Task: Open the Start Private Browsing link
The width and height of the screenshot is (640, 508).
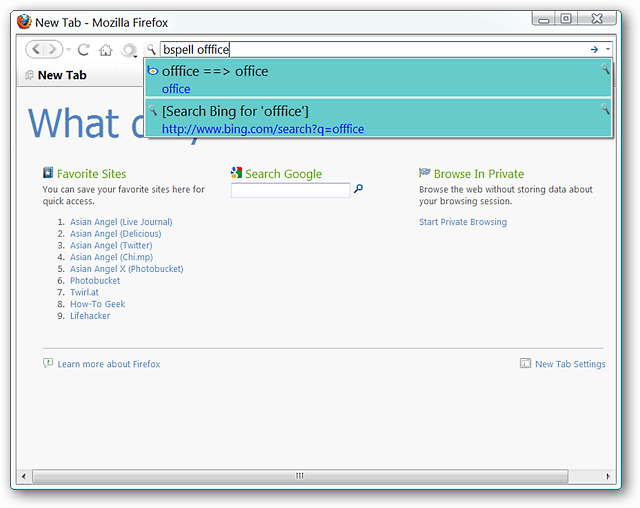Action: 463,222
